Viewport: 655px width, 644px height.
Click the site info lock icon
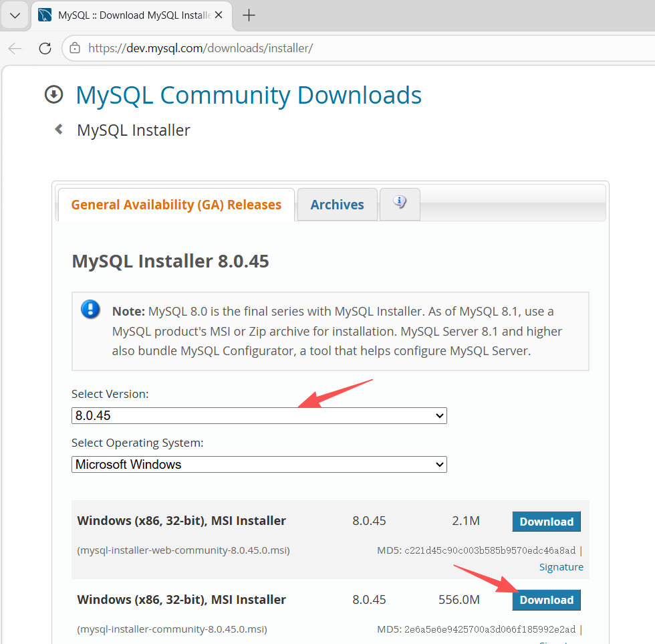tap(75, 48)
